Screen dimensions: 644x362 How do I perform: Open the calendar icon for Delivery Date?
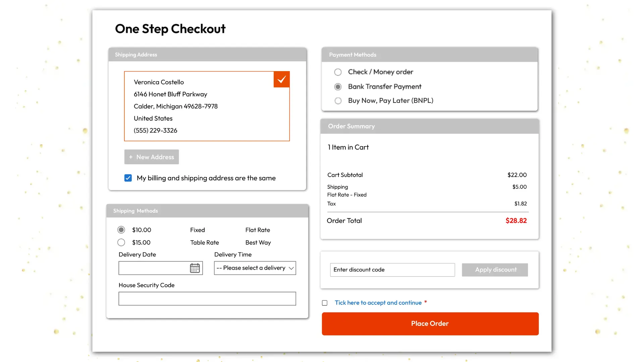coord(195,268)
